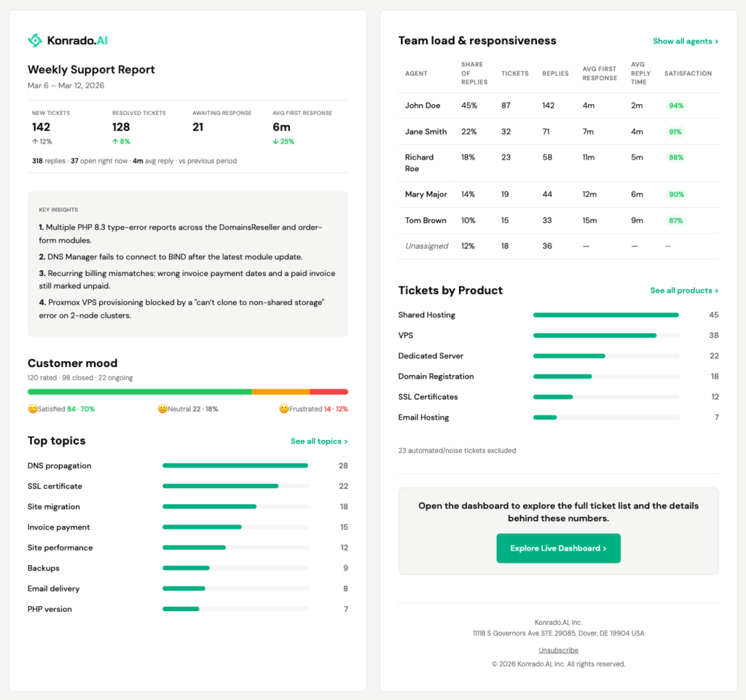Click the Awaiting Response value 21
This screenshot has height=700, width=746.
point(198,127)
